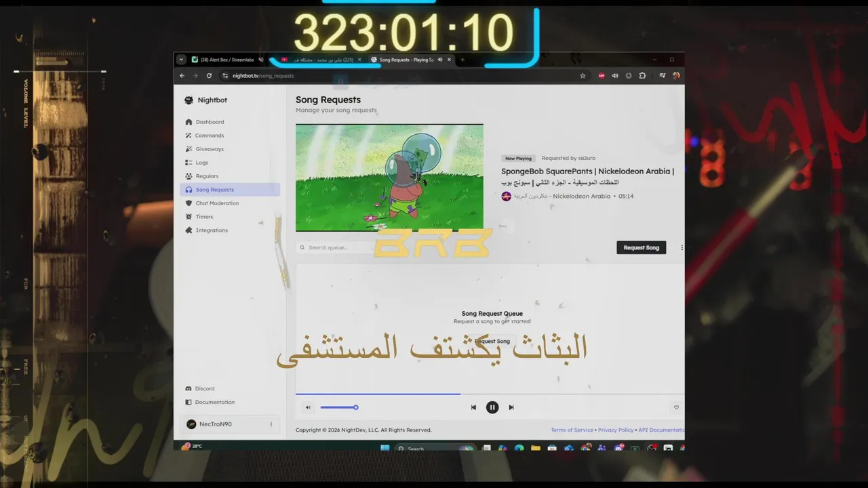Click the Commands wand icon

pyautogui.click(x=189, y=136)
